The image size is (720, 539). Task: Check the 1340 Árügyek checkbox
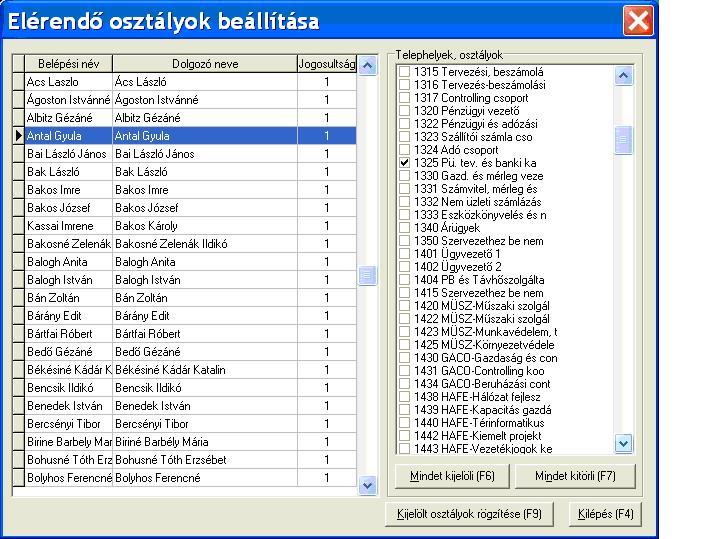(x=404, y=228)
